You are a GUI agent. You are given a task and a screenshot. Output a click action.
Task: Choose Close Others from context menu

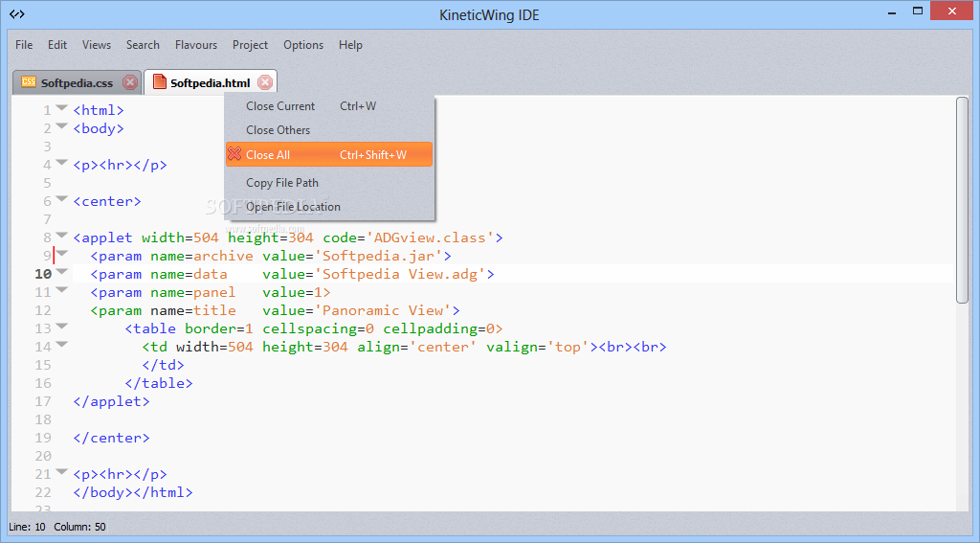pyautogui.click(x=329, y=130)
